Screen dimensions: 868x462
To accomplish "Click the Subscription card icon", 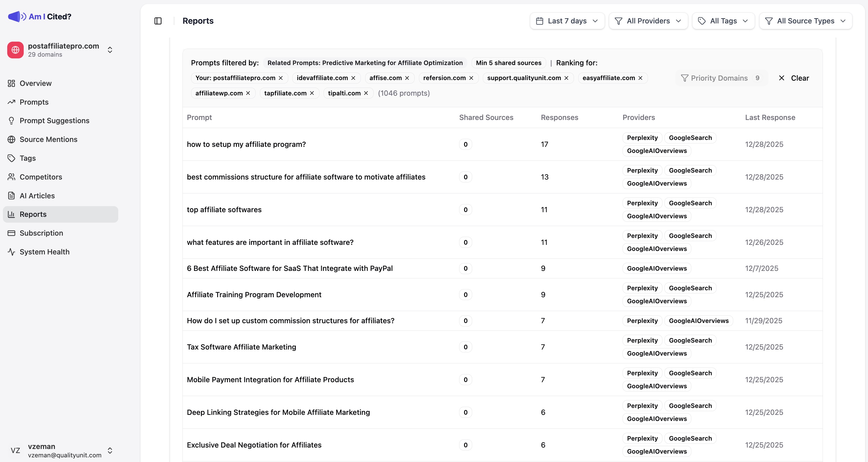I will [x=11, y=233].
